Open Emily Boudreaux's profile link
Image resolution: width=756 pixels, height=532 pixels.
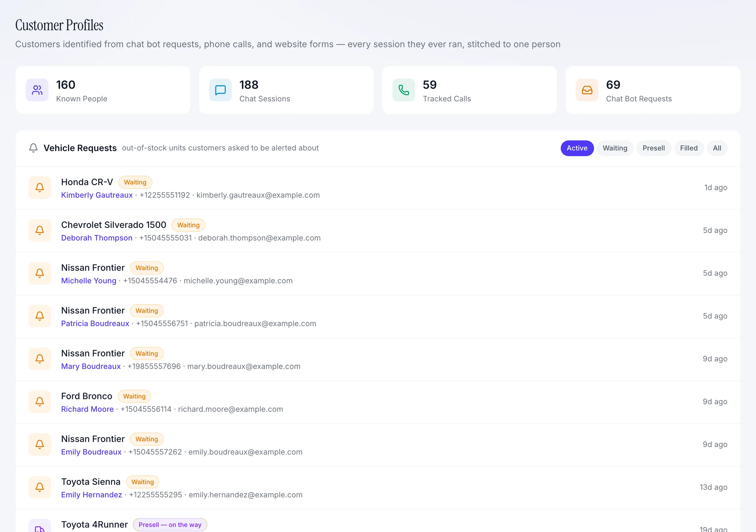point(91,452)
